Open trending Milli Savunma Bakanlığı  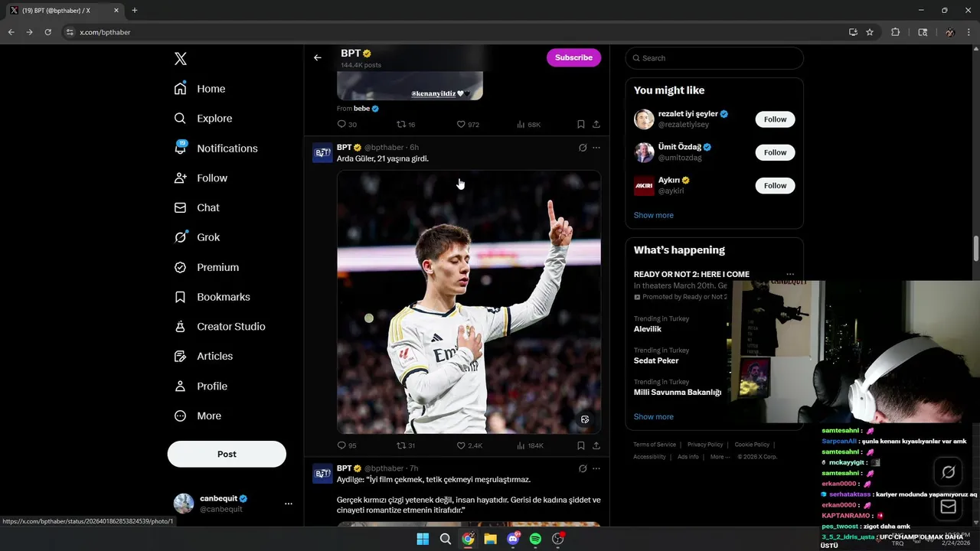678,393
